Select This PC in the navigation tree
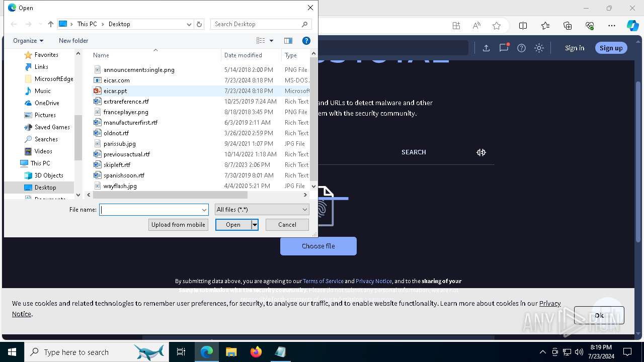This screenshot has width=644, height=362. click(x=40, y=163)
